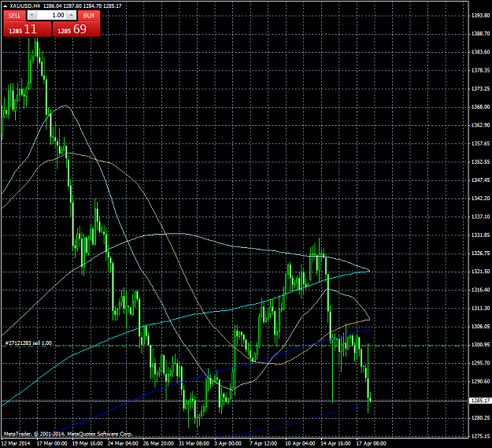Click the 1393.80 price axis label
492x448 pixels.
click(481, 15)
